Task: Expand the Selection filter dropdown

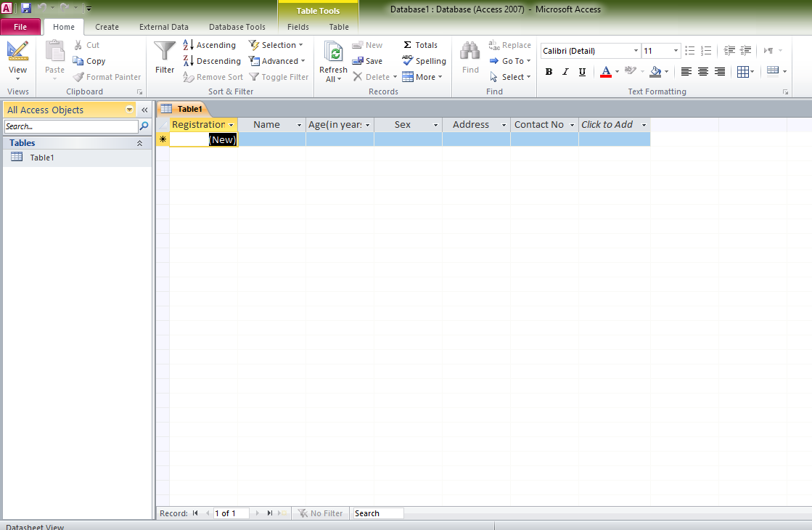Action: tap(276, 45)
